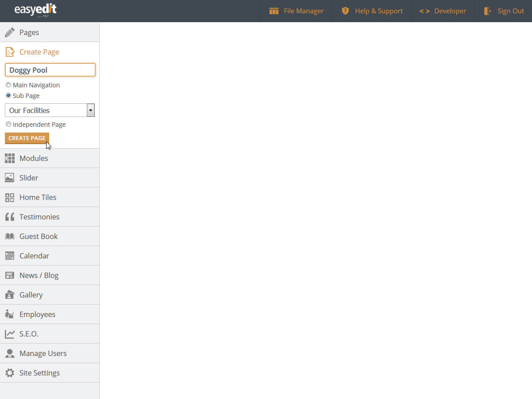532x399 pixels.
Task: Click the Home Tiles icon
Action: coord(10,197)
